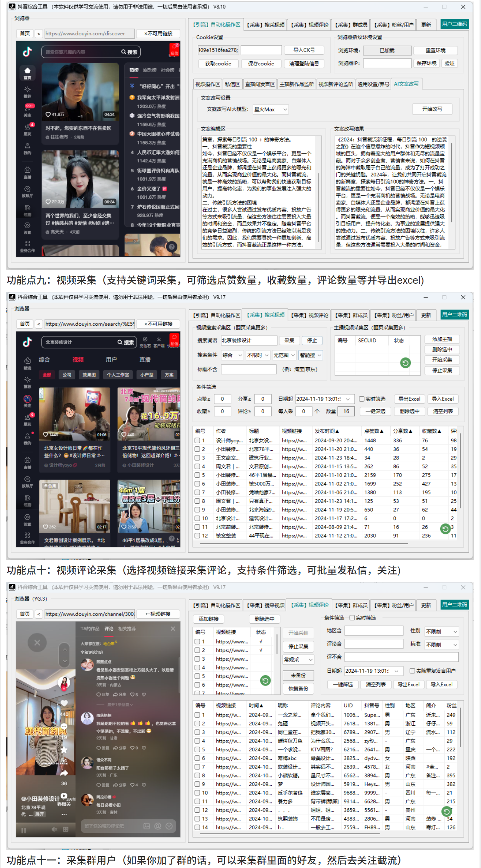Open 直播 sidebar icon in middle window
The height and width of the screenshot is (868, 481).
(27, 462)
